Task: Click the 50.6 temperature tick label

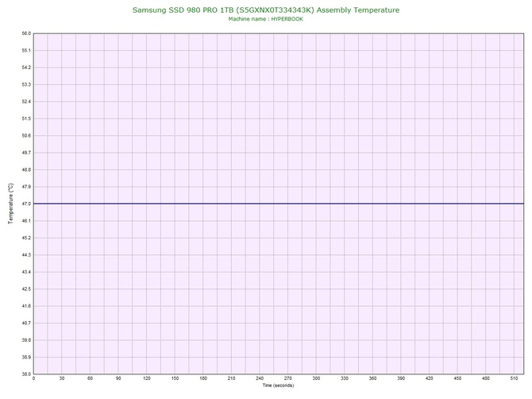Action: (x=26, y=135)
